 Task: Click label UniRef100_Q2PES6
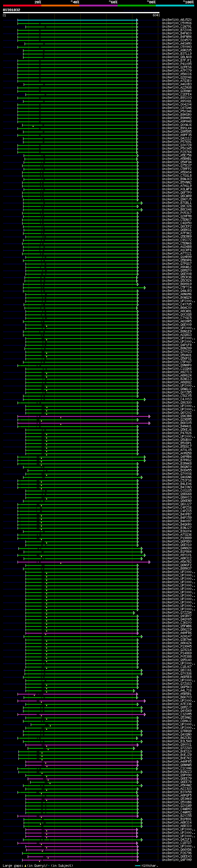(177, 67)
